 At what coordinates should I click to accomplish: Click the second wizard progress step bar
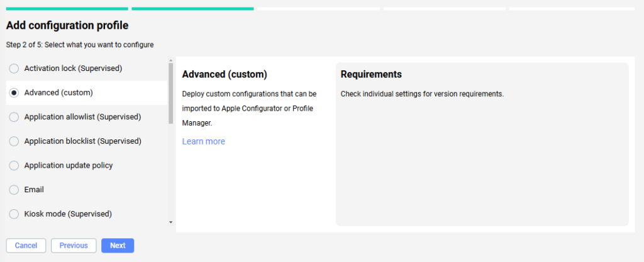click(x=192, y=9)
